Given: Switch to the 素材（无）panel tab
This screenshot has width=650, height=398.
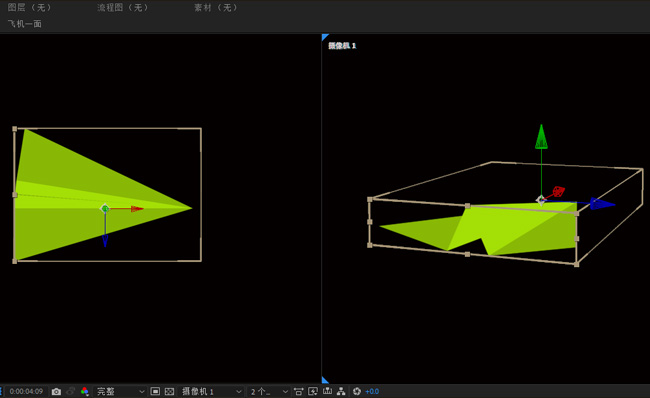Looking at the screenshot, I should click(x=216, y=7).
